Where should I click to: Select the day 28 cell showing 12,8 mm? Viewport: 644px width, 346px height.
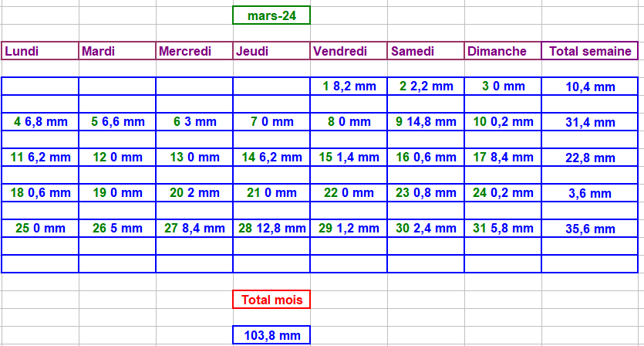(x=271, y=228)
